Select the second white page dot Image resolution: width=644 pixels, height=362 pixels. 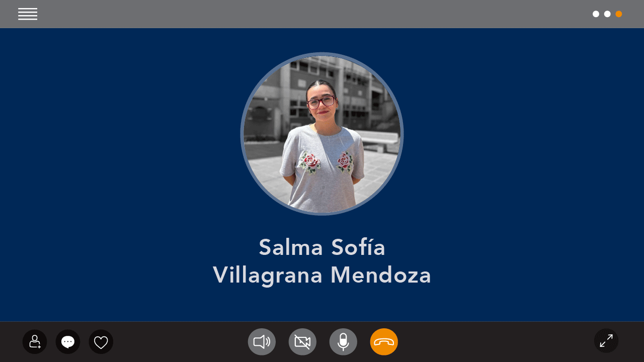coord(607,14)
